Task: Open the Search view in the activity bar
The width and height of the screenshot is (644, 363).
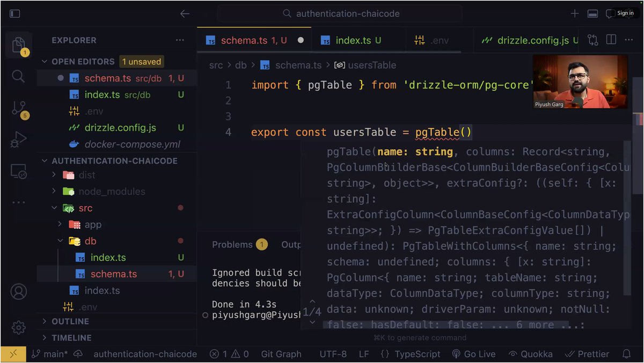Action: pyautogui.click(x=18, y=76)
